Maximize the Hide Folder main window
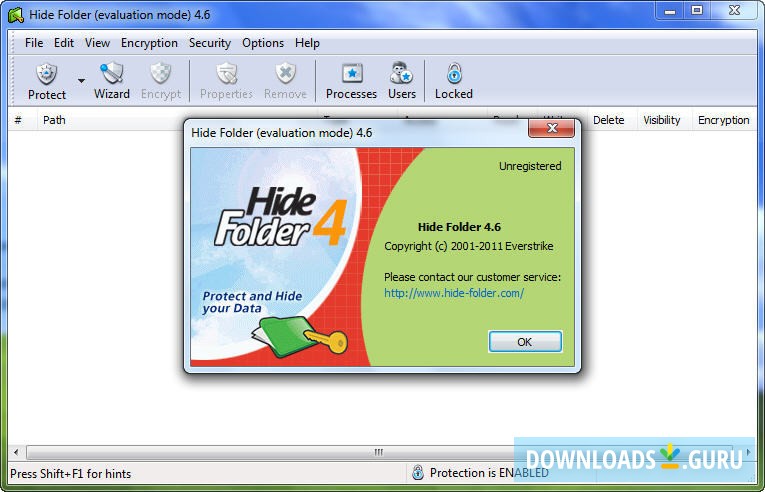Screen dimensions: 765x492 coord(697,11)
